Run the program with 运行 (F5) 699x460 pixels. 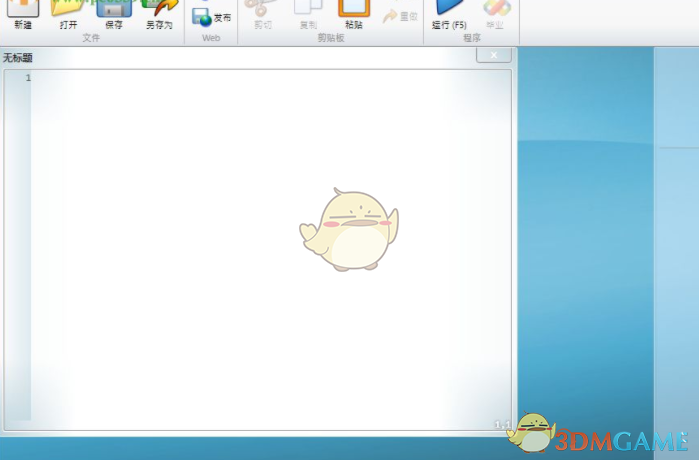pyautogui.click(x=449, y=15)
